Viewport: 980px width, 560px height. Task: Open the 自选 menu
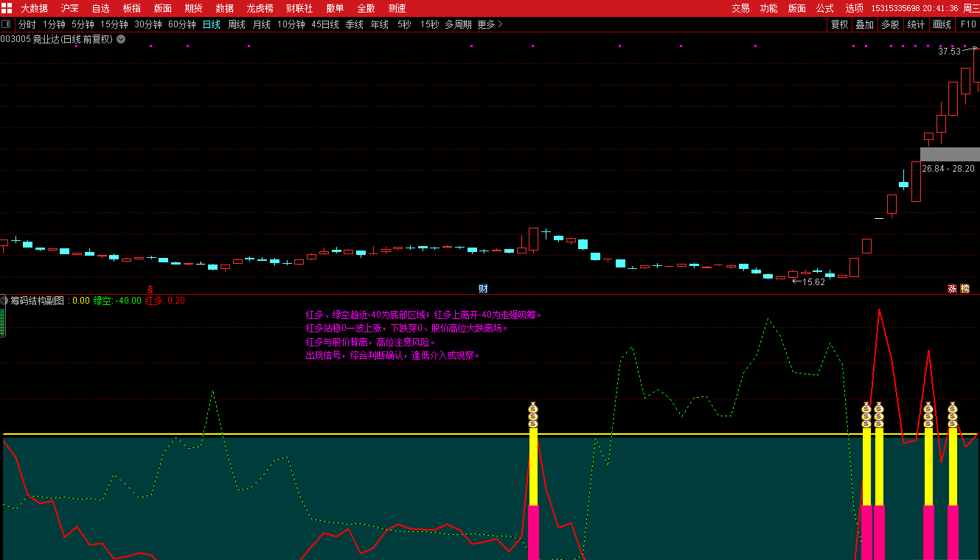tap(101, 8)
